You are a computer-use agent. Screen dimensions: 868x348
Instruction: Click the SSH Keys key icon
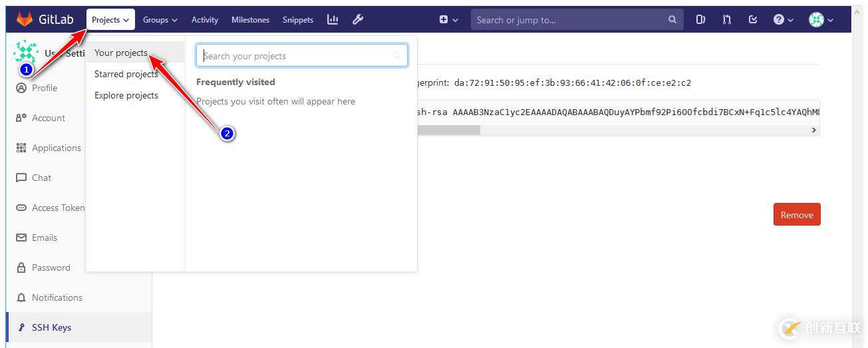(21, 327)
